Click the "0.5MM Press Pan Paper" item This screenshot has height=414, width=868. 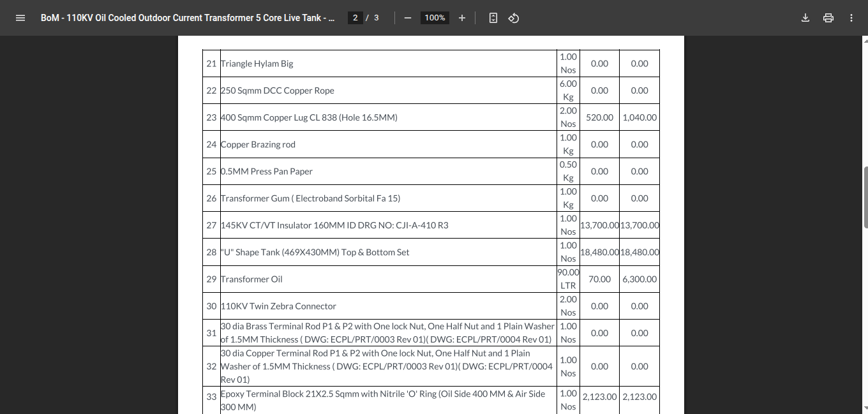click(x=266, y=172)
